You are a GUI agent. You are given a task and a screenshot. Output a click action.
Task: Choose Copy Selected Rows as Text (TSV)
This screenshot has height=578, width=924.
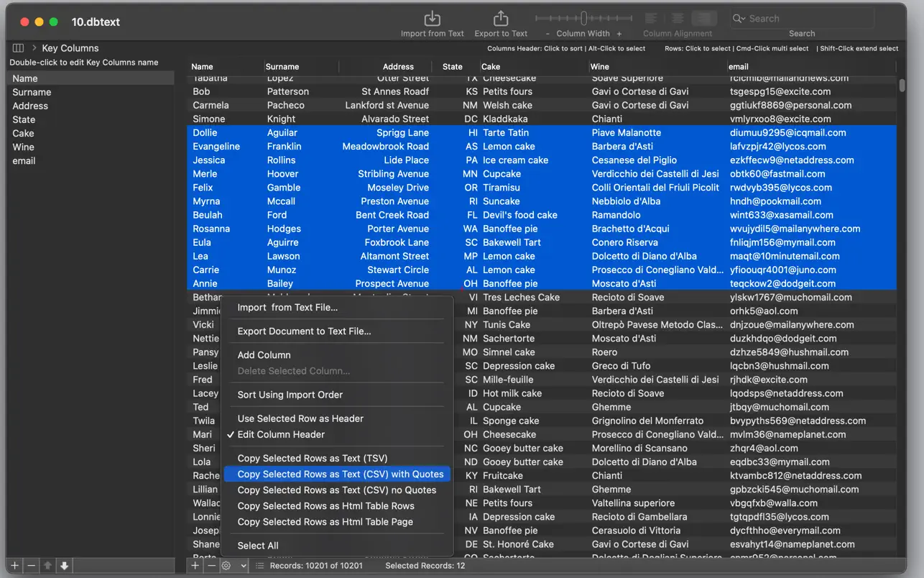pos(312,458)
